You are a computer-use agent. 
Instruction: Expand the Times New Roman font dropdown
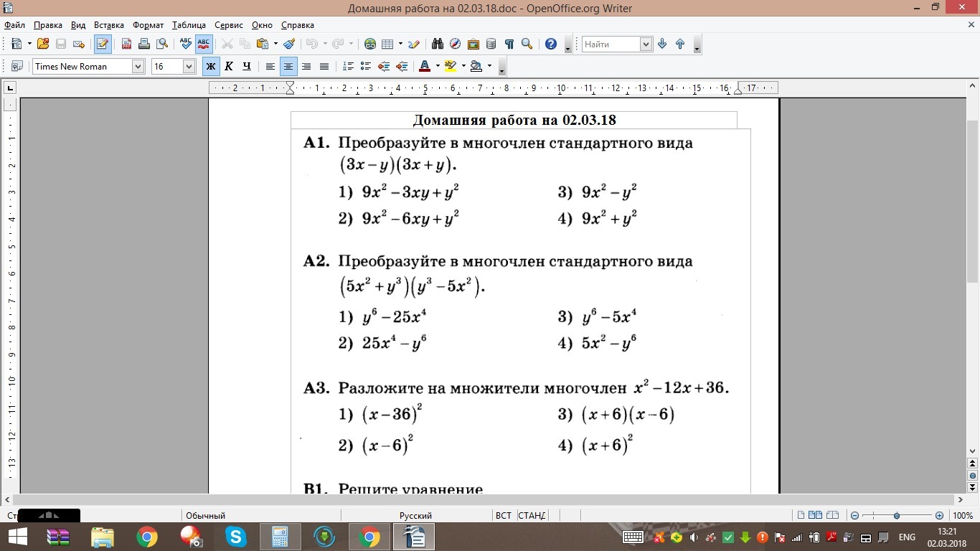(138, 66)
